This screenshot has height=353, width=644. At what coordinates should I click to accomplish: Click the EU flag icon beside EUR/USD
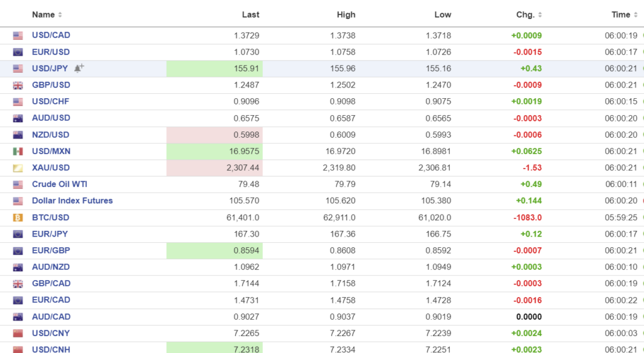pyautogui.click(x=18, y=52)
